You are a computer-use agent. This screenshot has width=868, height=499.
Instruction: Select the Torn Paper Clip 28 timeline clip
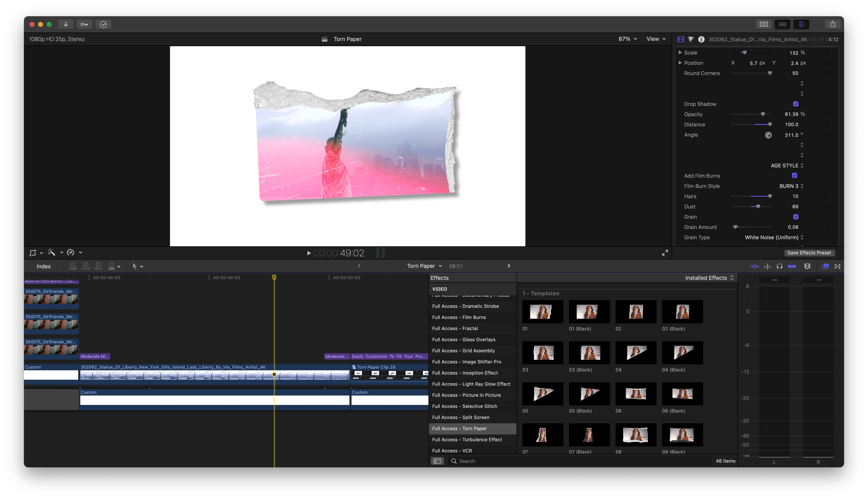coord(390,374)
